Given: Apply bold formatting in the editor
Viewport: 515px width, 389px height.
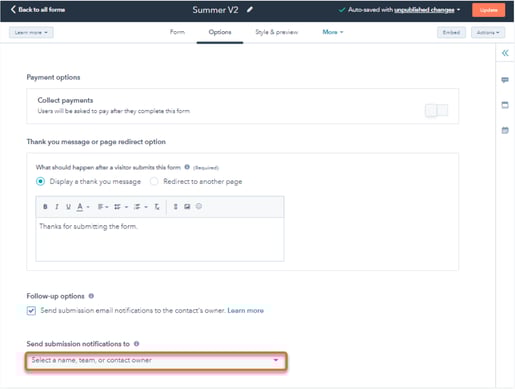Looking at the screenshot, I should (x=45, y=207).
